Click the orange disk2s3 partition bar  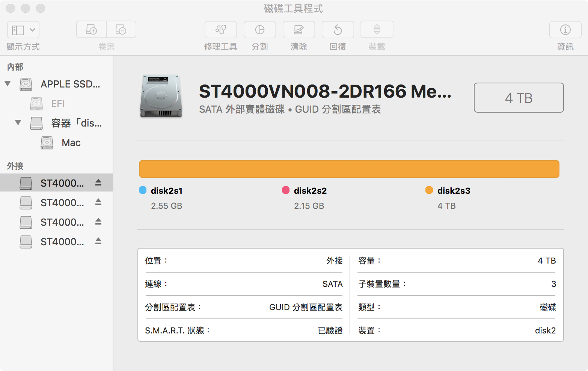point(349,169)
